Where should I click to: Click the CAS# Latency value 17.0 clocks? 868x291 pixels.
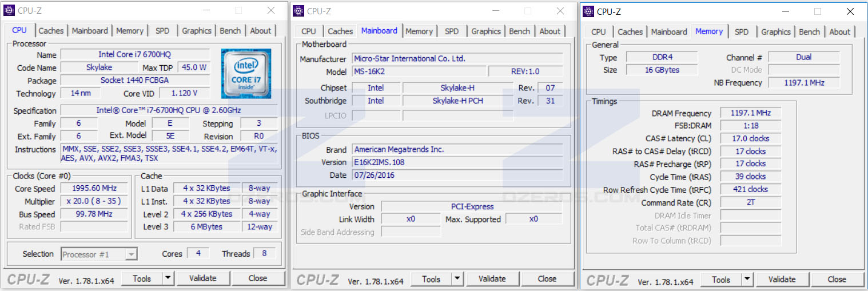[751, 138]
